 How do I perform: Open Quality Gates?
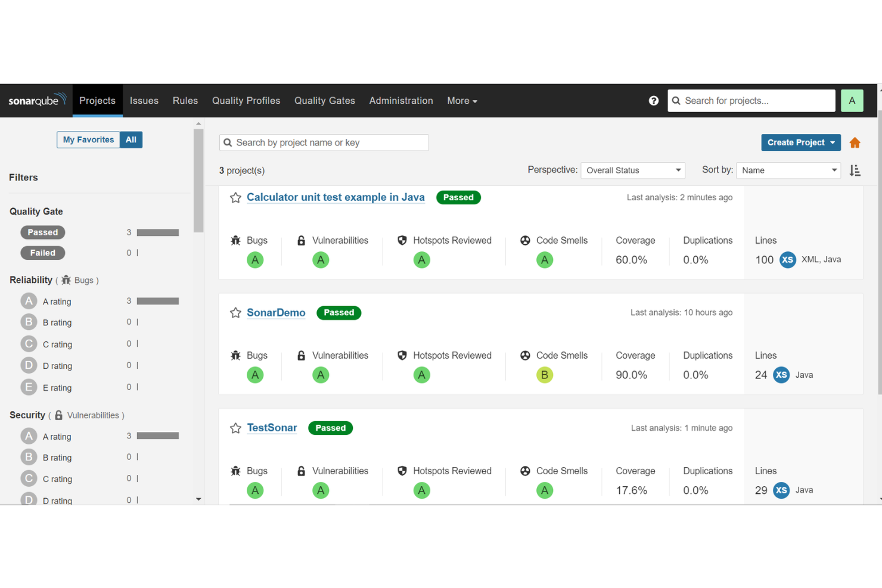[x=325, y=101]
